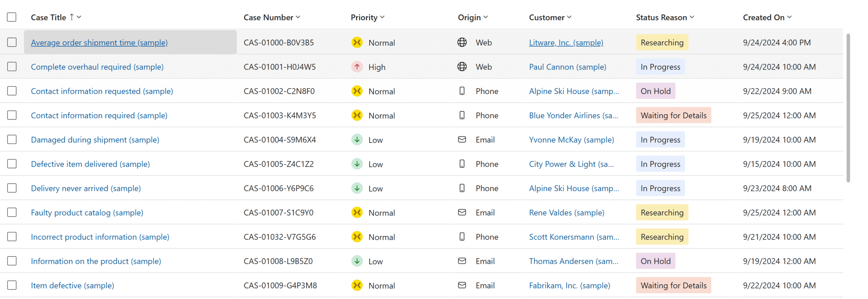Image resolution: width=868 pixels, height=299 pixels.
Task: Expand the Created On column menu
Action: tap(789, 17)
